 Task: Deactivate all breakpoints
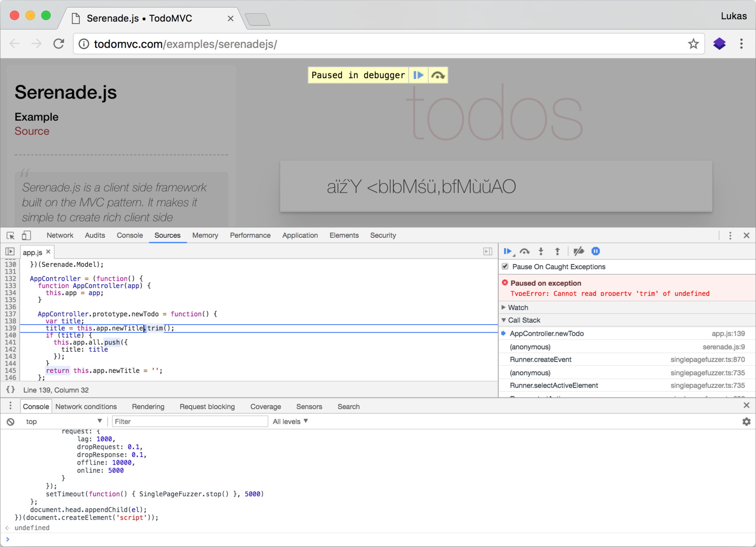(579, 251)
